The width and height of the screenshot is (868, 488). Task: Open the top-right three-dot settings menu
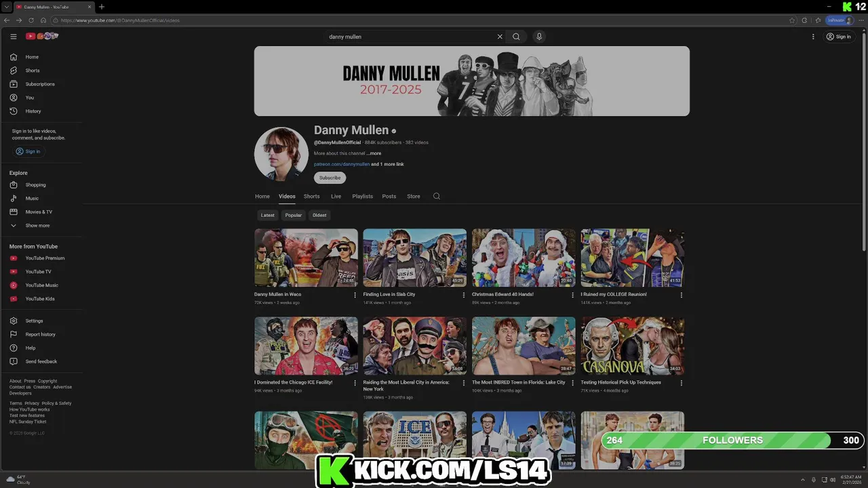coord(813,37)
